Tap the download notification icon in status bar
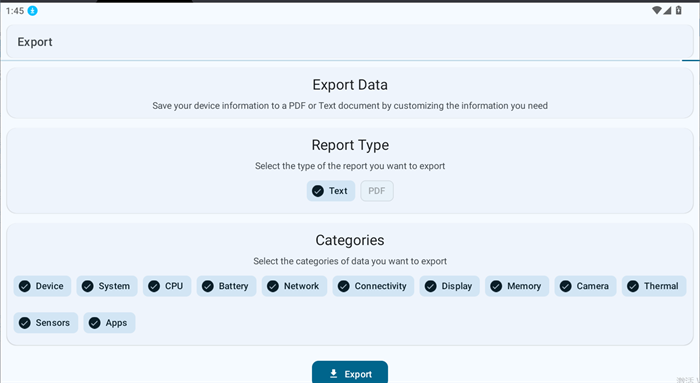This screenshot has width=700, height=383. pyautogui.click(x=33, y=11)
